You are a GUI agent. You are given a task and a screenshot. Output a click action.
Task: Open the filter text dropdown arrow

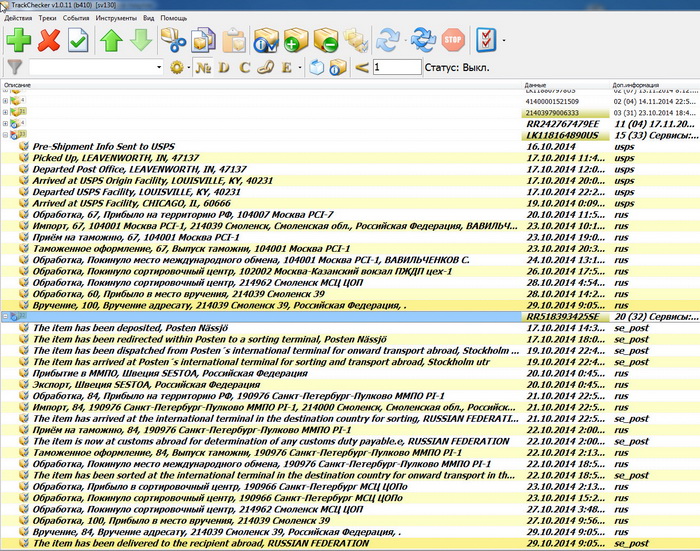coord(159,67)
